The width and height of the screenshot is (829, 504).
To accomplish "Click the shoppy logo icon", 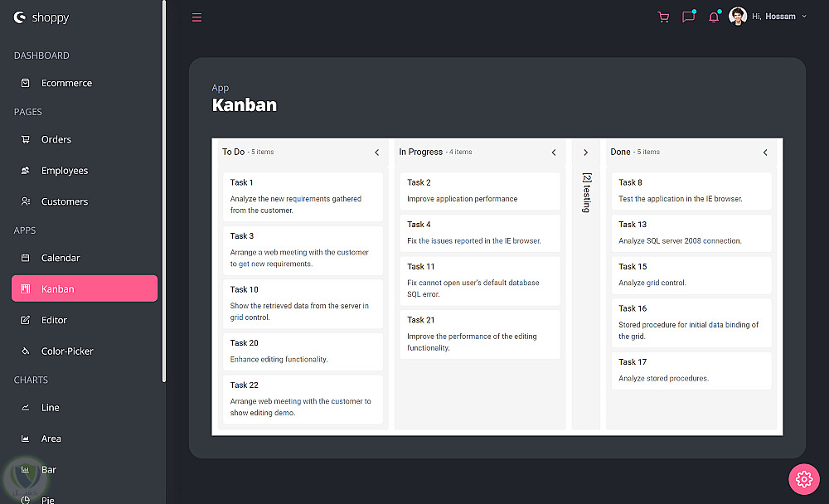I will click(x=20, y=17).
